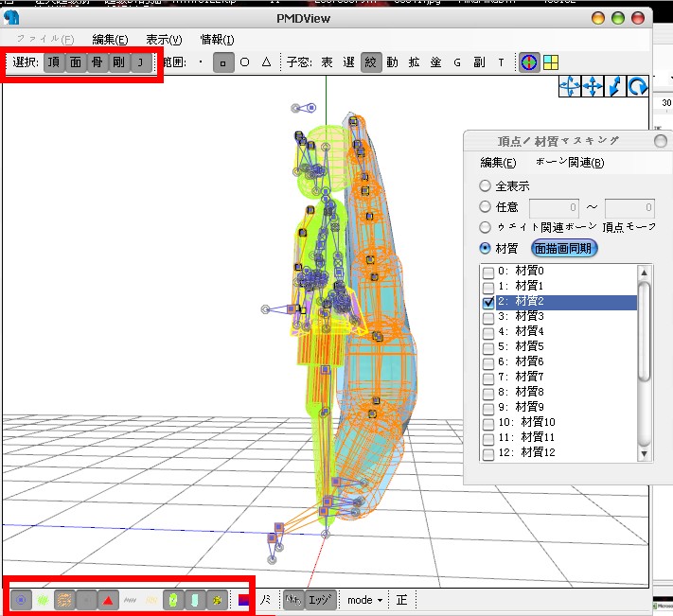Toggle the round colored gizmo icon

point(529,62)
